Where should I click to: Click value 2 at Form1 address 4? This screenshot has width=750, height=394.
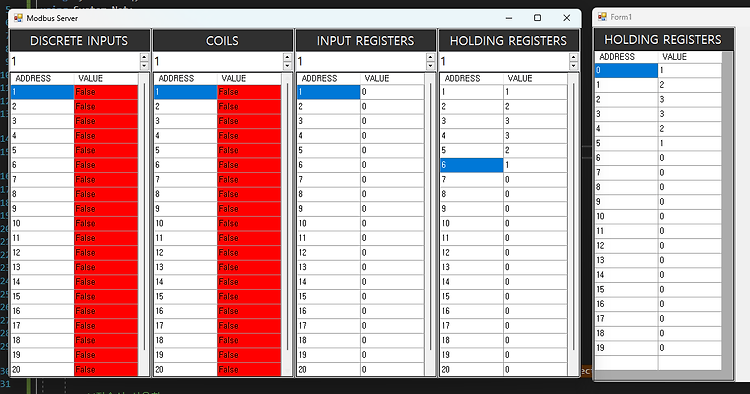pos(690,129)
